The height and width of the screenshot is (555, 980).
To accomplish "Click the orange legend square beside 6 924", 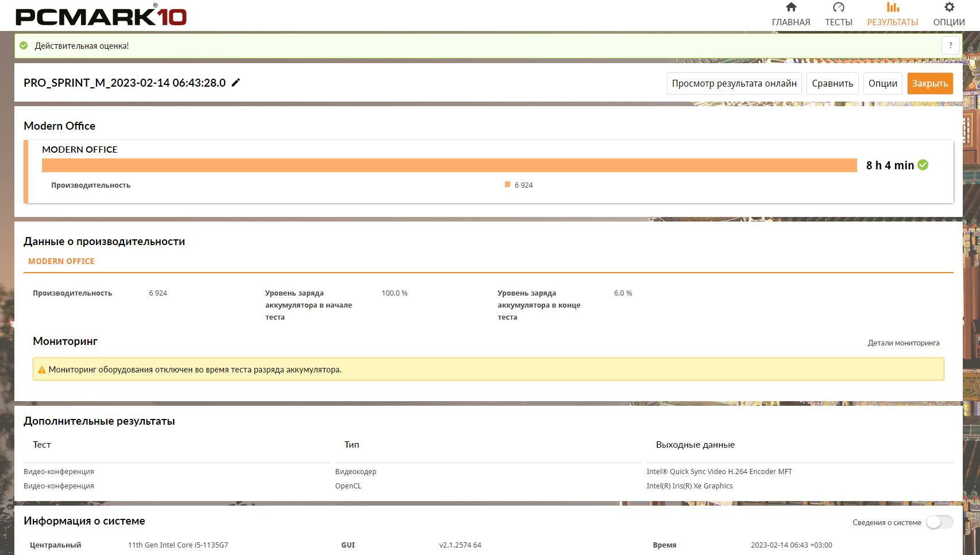I will 507,184.
